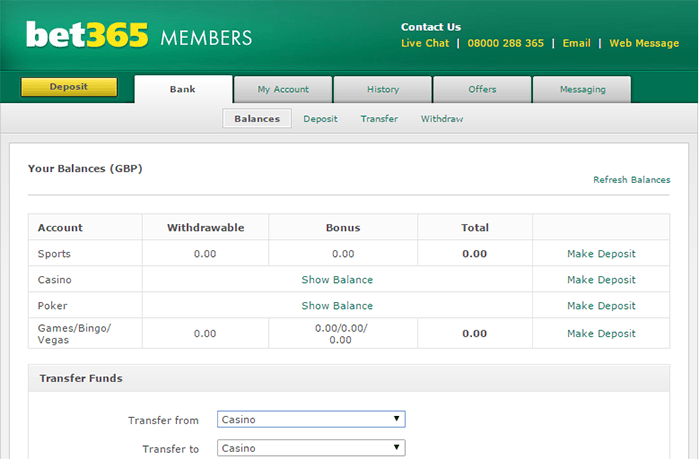This screenshot has height=459, width=699.
Task: Click the Sports Withdrawable 0.00 value
Action: click(x=205, y=254)
